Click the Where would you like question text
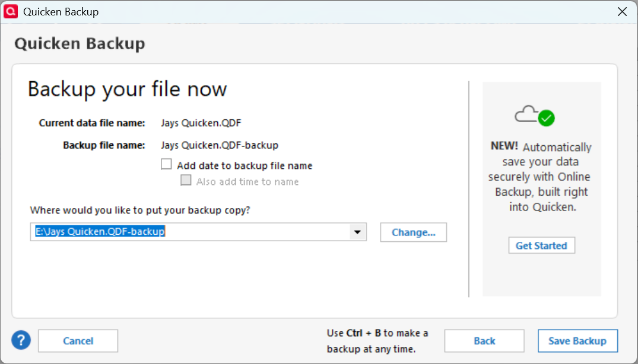This screenshot has height=364, width=638. (140, 210)
